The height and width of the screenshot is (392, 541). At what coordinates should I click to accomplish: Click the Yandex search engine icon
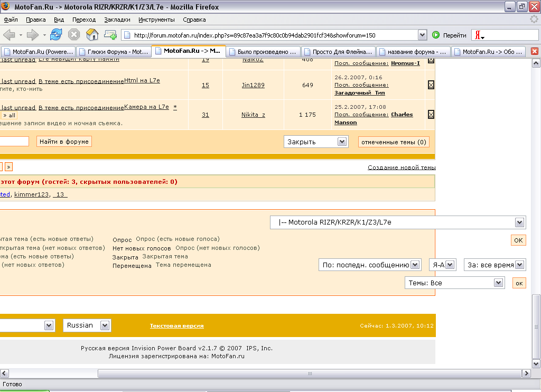[480, 35]
